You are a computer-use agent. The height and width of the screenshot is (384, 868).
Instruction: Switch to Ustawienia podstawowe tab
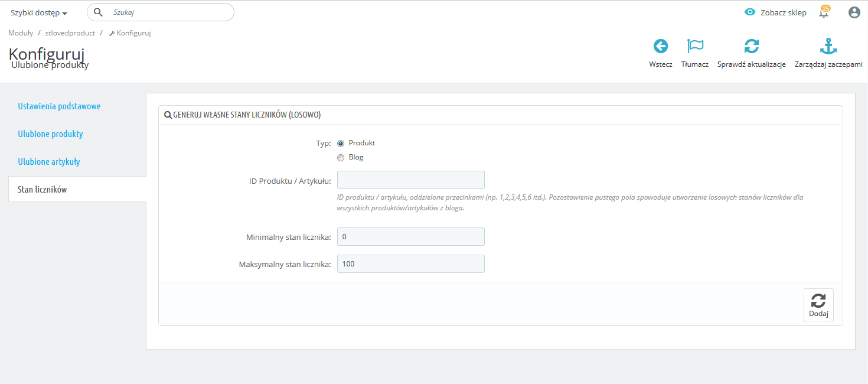59,106
